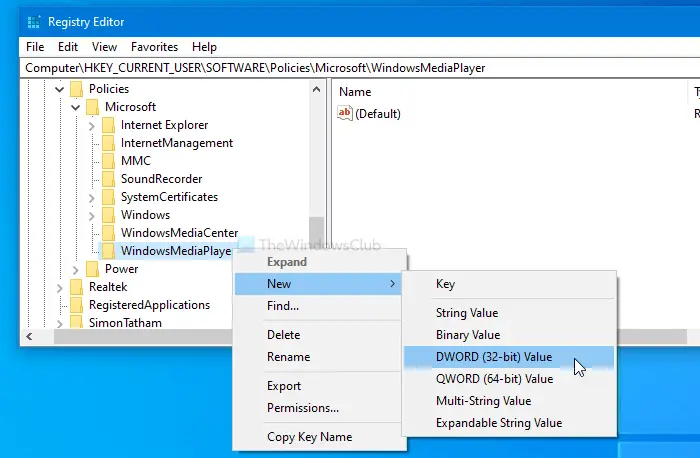The image size is (700, 458).
Task: Click the horizontal scroll-left arrow
Action: pyautogui.click(x=29, y=337)
